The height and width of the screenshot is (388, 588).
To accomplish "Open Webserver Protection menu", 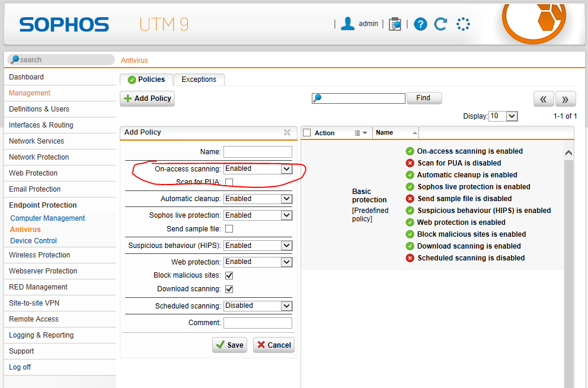I will tap(60, 271).
